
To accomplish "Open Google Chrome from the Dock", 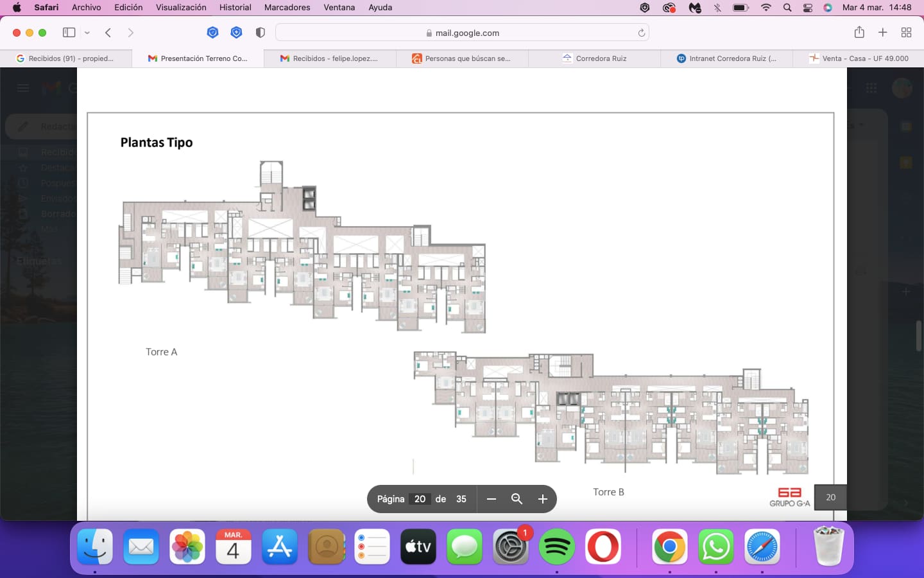I will tap(670, 547).
